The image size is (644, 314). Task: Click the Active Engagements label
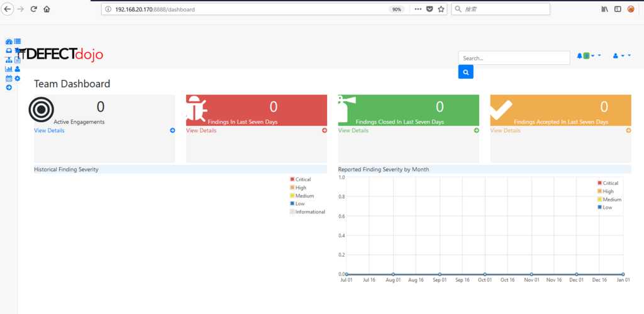(79, 122)
